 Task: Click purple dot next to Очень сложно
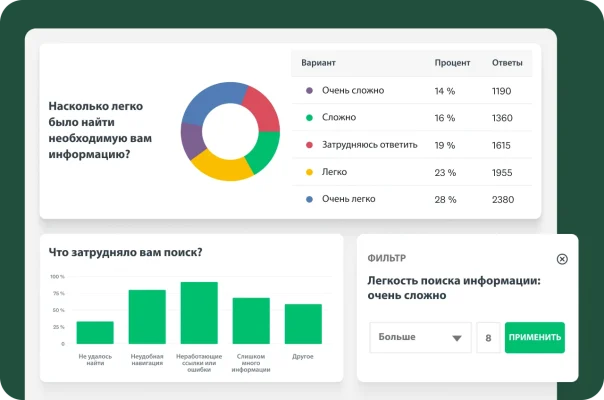(309, 91)
